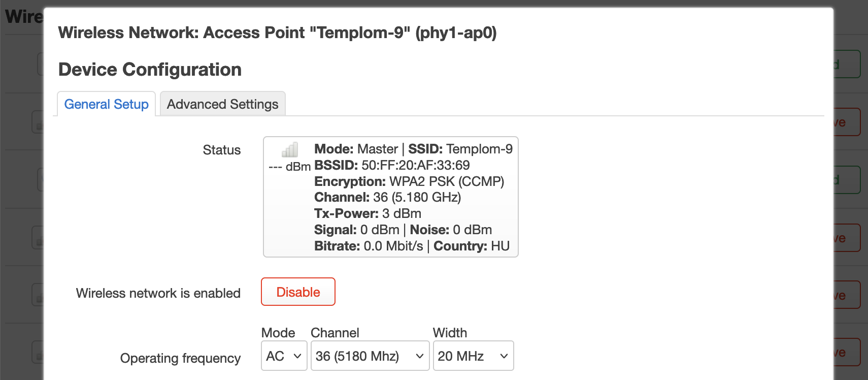The width and height of the screenshot is (868, 380).
Task: Open the Width dropdown showing 20 MHz
Action: click(x=473, y=356)
